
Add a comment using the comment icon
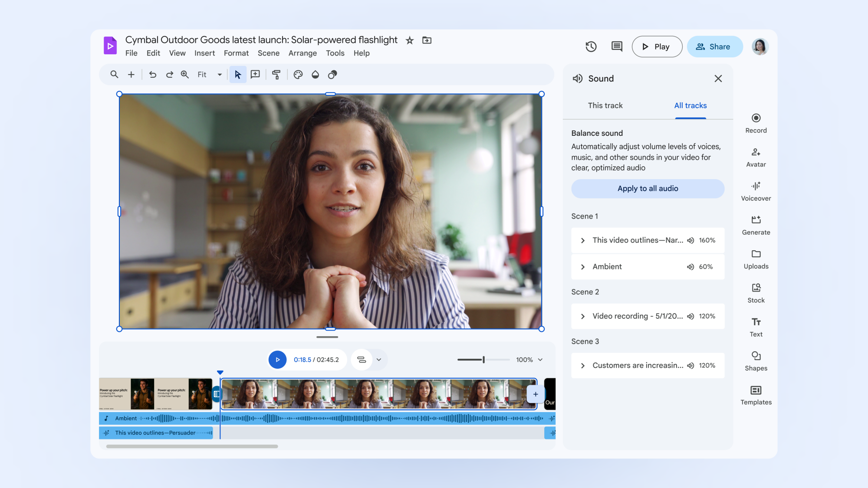tap(616, 46)
